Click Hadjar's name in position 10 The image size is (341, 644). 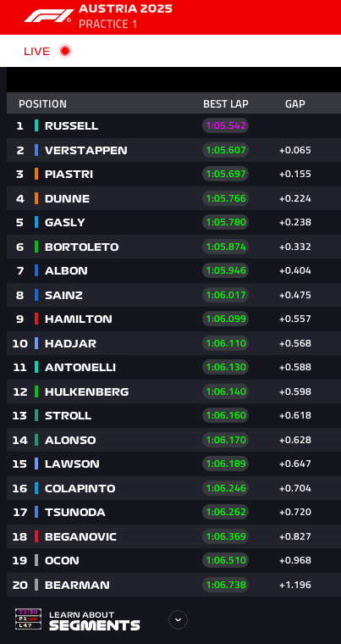click(x=70, y=343)
